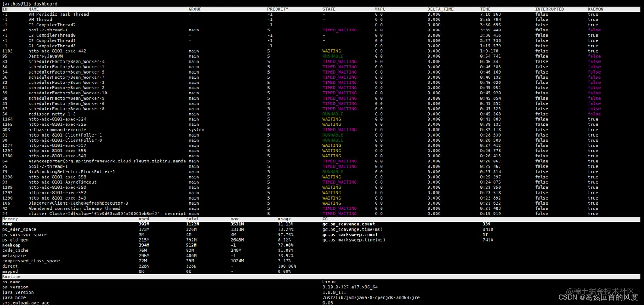Screen dimensions: 644x305
Task: Select the 'VM Periodic Task Thread' row name
Action: pyautogui.click(x=59, y=14)
